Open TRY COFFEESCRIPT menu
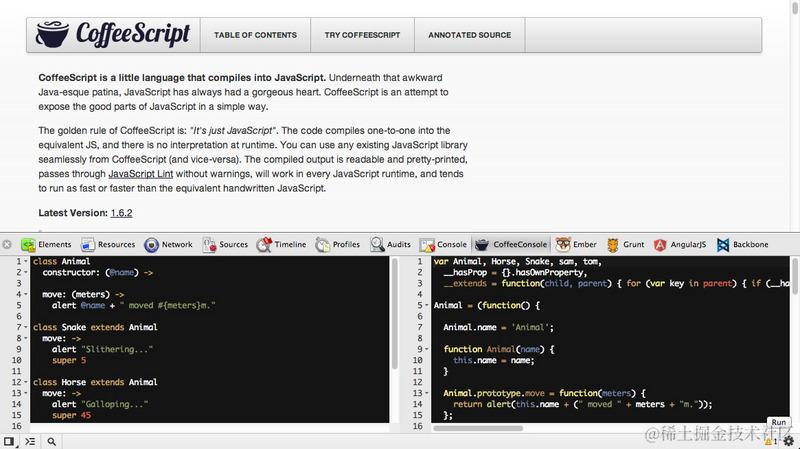The image size is (800, 449). [362, 35]
